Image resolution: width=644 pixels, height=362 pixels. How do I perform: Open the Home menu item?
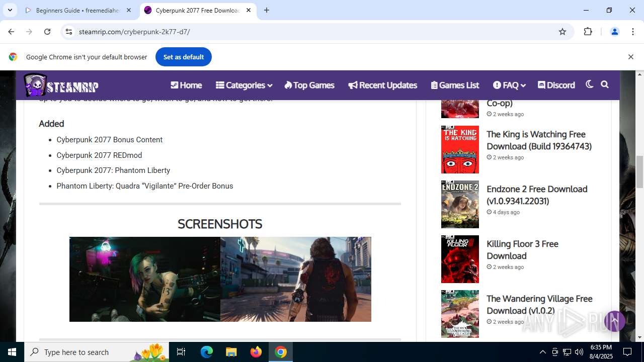(x=186, y=85)
